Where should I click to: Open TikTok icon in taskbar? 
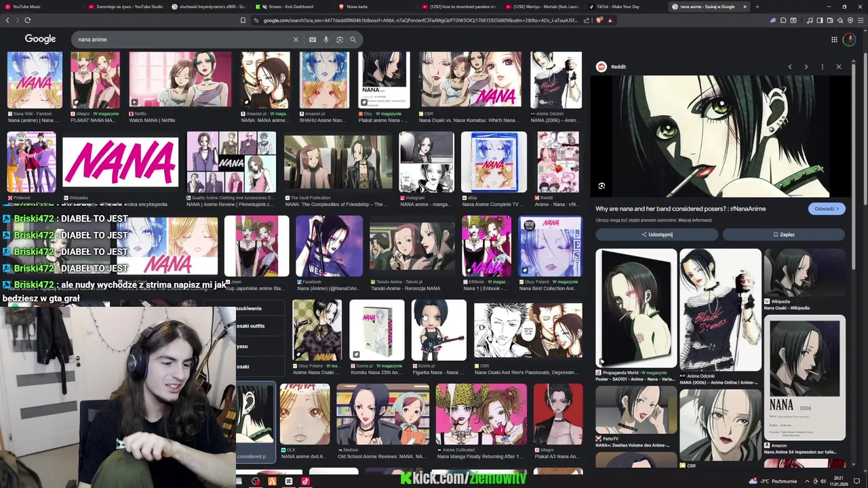[x=305, y=481]
